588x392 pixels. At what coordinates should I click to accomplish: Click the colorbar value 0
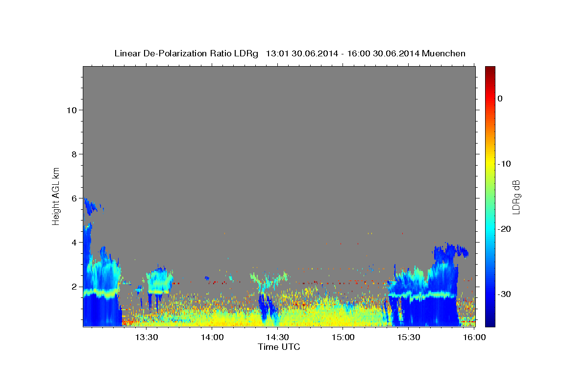[500, 98]
